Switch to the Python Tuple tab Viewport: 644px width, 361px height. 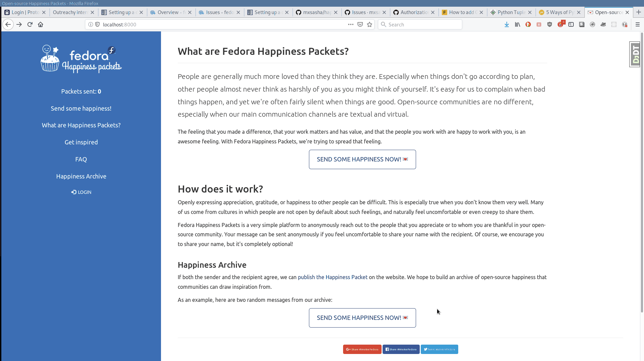pyautogui.click(x=511, y=12)
